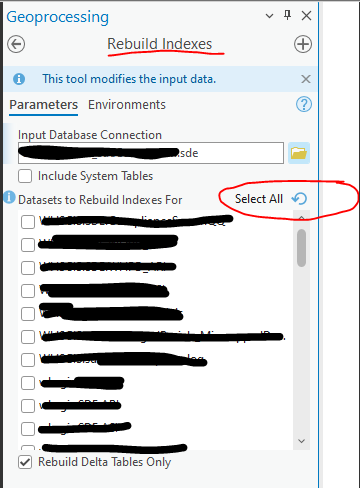This screenshot has height=488, width=360.
Task: Dismiss the 'This tool modifies the input data' message
Action: (x=306, y=79)
